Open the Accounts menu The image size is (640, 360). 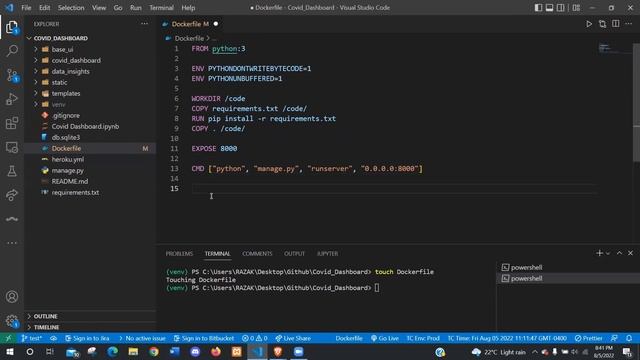12,297
